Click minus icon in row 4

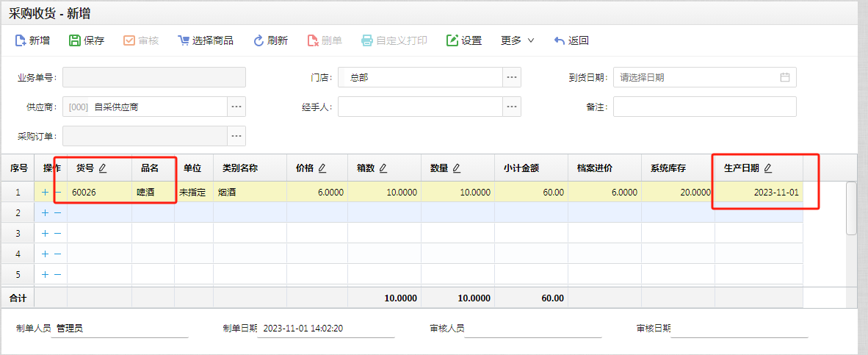pyautogui.click(x=57, y=254)
